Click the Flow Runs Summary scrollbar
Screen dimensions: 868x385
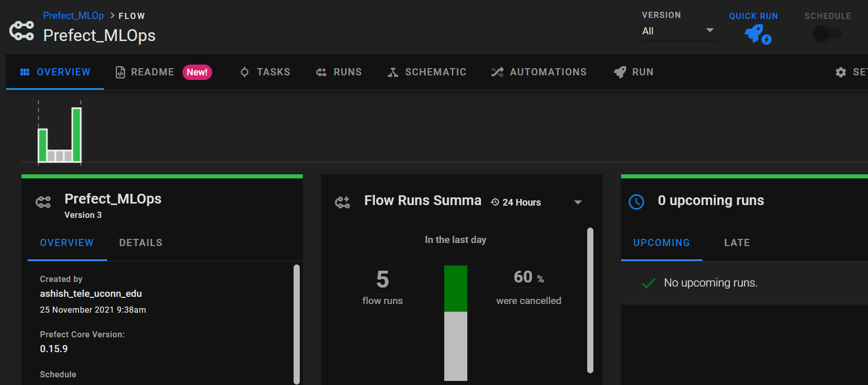(x=590, y=300)
